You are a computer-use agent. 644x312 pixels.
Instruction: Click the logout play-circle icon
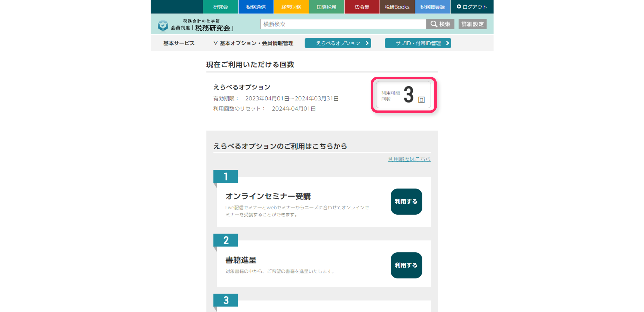tap(459, 7)
